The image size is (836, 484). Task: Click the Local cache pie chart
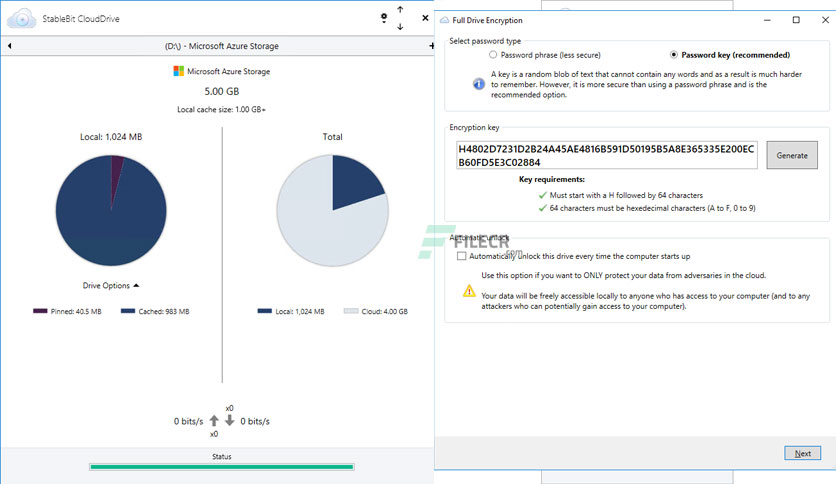[111, 211]
